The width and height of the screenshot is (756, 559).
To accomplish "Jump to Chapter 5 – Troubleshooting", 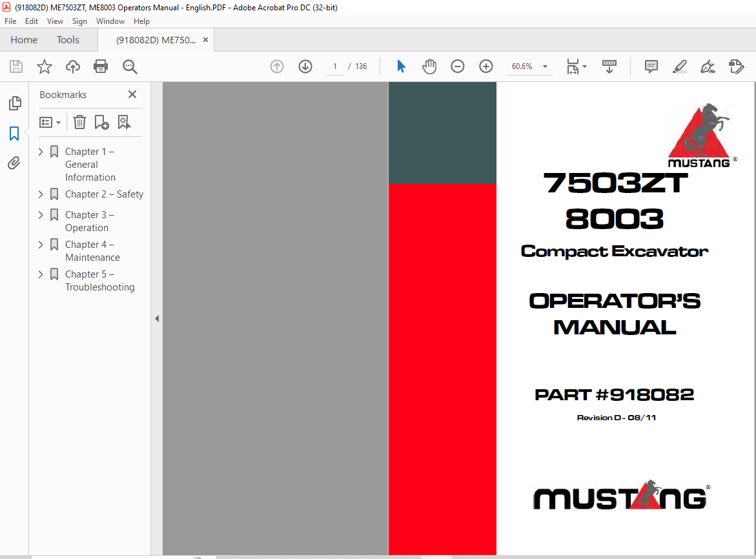I will click(100, 281).
